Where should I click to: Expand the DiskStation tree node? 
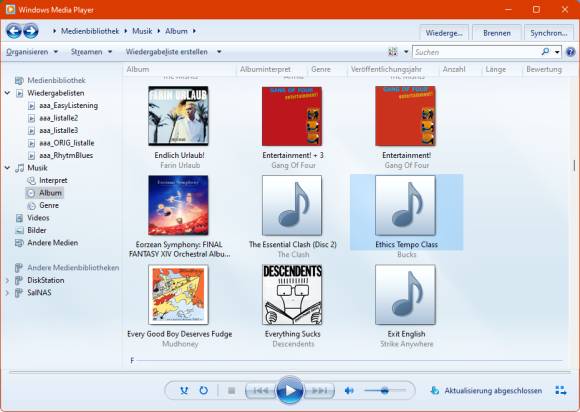pos(7,280)
